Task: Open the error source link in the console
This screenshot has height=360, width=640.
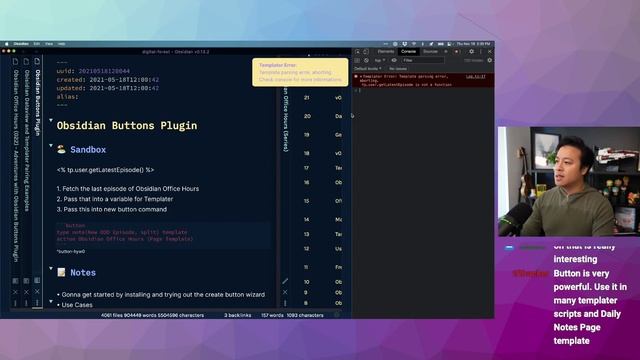Action: click(x=476, y=76)
